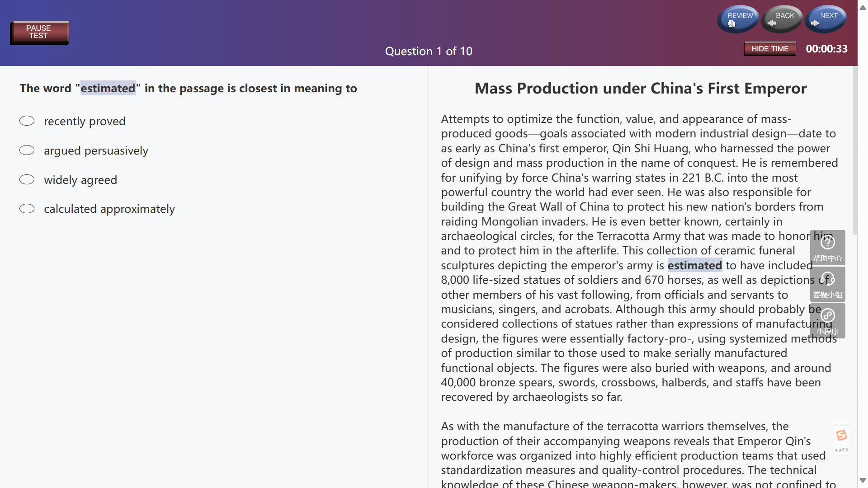Select the 'recently proved' answer option

click(27, 121)
